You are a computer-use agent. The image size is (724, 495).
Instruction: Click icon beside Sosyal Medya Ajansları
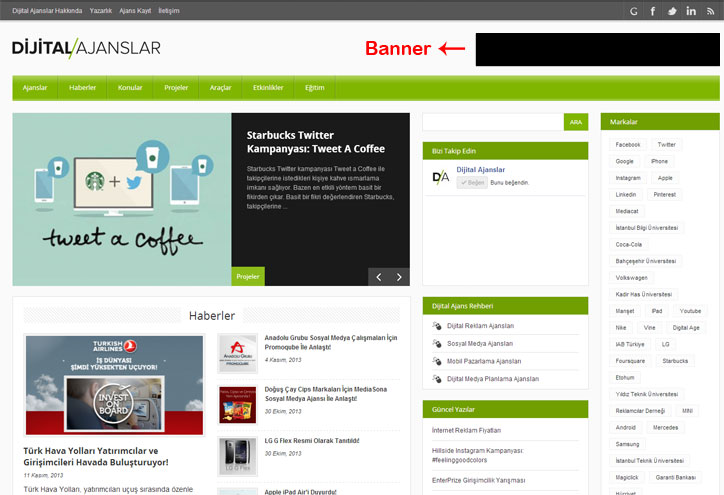coord(437,344)
